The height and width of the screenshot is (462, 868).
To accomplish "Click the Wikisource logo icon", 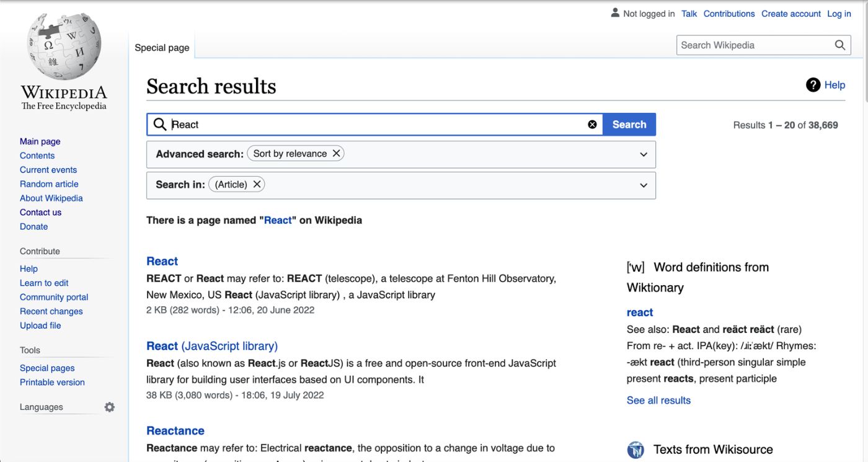I will coord(635,450).
